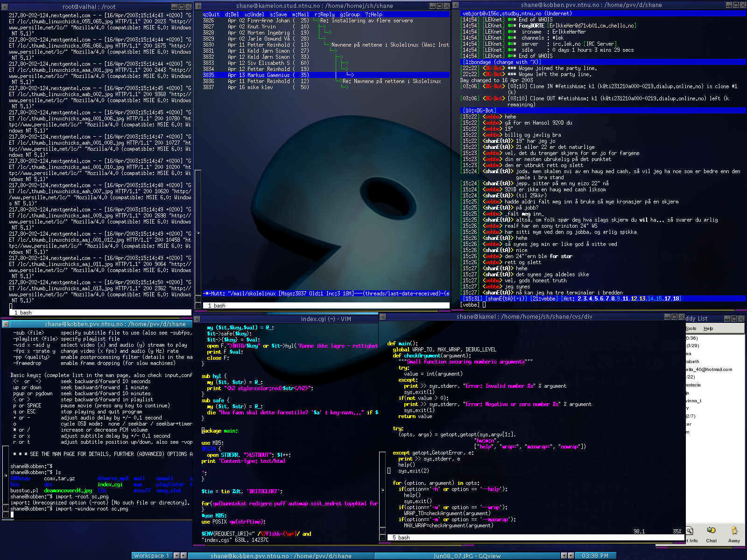
Task: Click scroll-down arrow in shane@kamel window scrollbar
Action: (383, 538)
